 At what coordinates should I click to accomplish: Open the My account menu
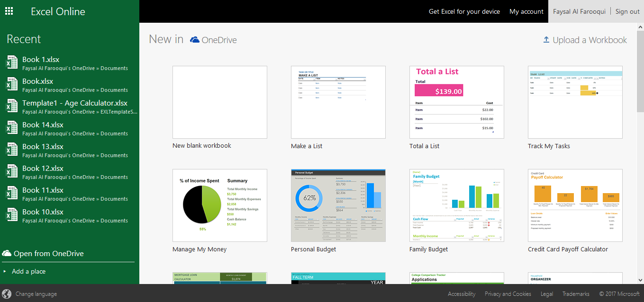pyautogui.click(x=526, y=11)
